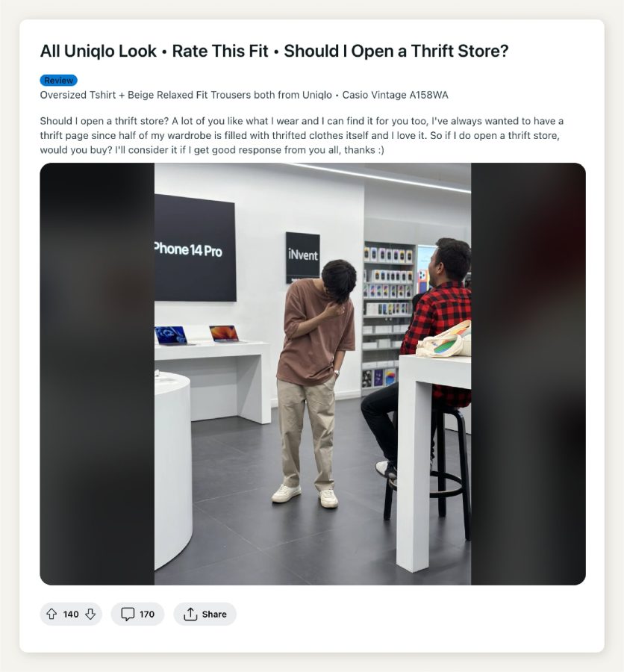Upvote the Uniqlo outfit post
Image resolution: width=624 pixels, height=672 pixels.
point(52,615)
